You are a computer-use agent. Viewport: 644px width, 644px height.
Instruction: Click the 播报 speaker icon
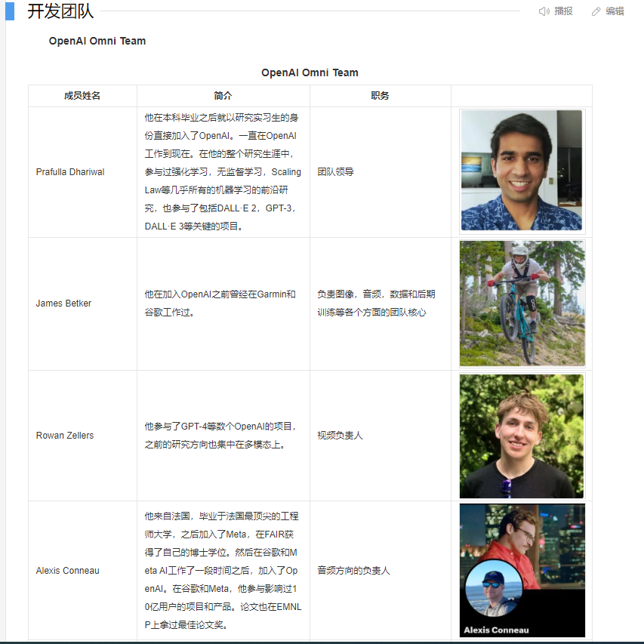[x=544, y=11]
